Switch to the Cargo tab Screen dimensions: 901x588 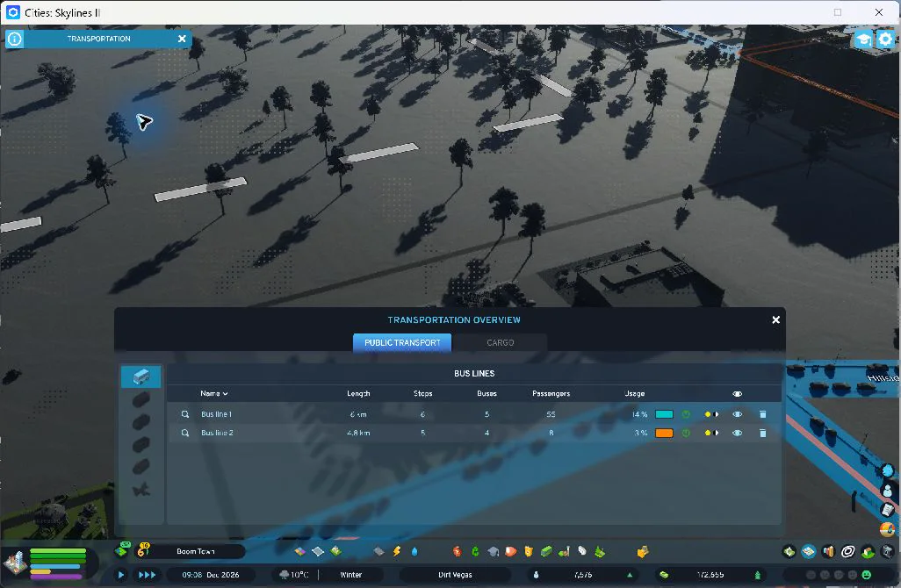[500, 343]
